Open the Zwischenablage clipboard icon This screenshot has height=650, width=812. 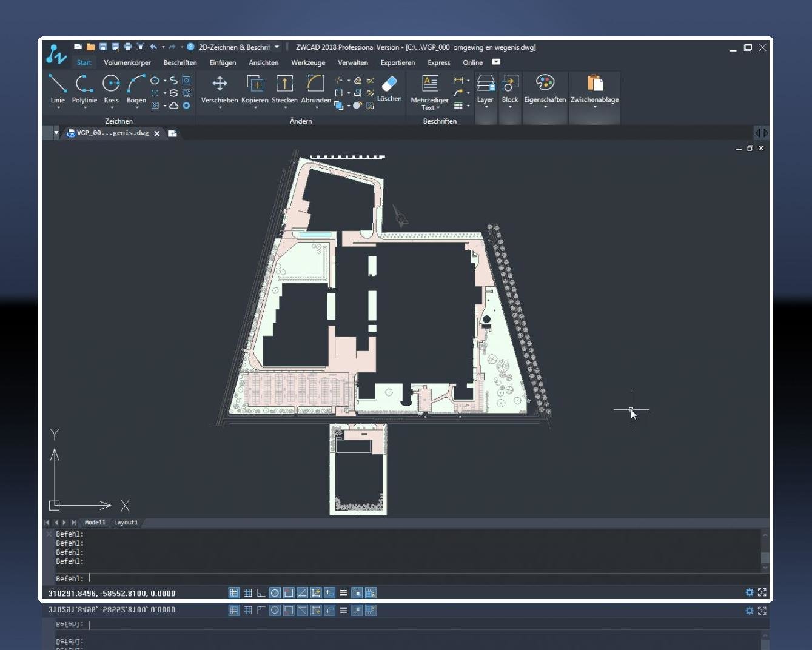[595, 82]
